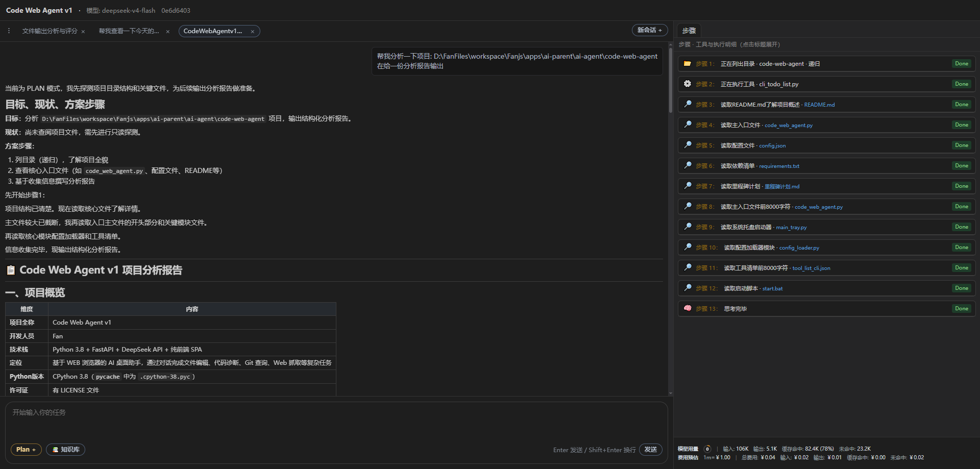980x469 pixels.
Task: Click the Done badge on step 13
Action: [x=962, y=309]
